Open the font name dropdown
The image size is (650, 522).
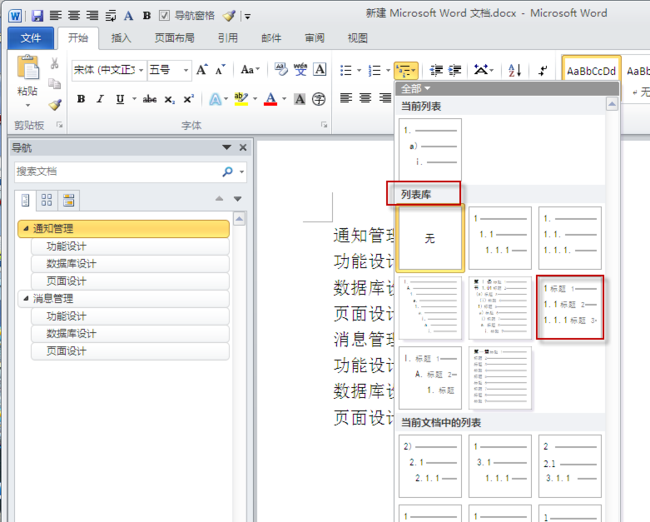[x=141, y=70]
